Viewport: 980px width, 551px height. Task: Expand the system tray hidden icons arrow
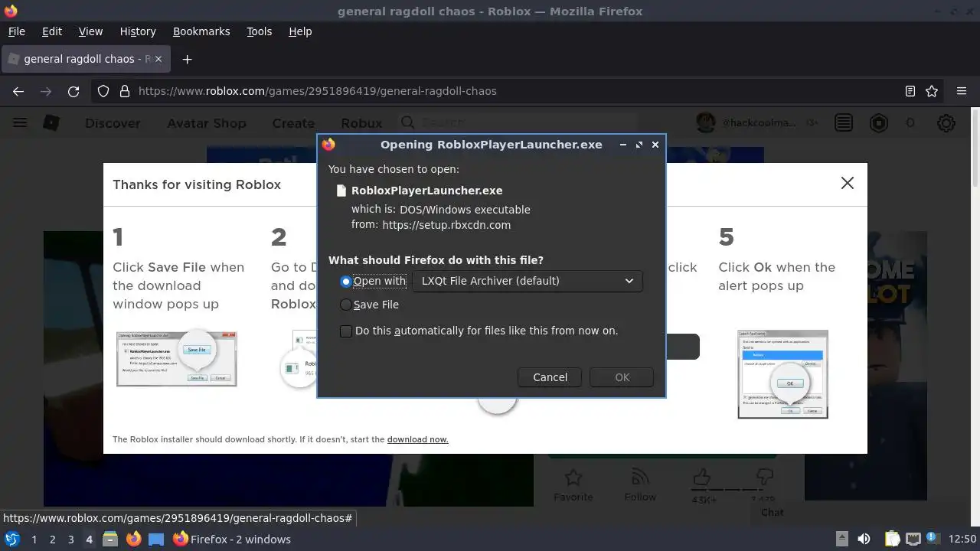tap(841, 539)
